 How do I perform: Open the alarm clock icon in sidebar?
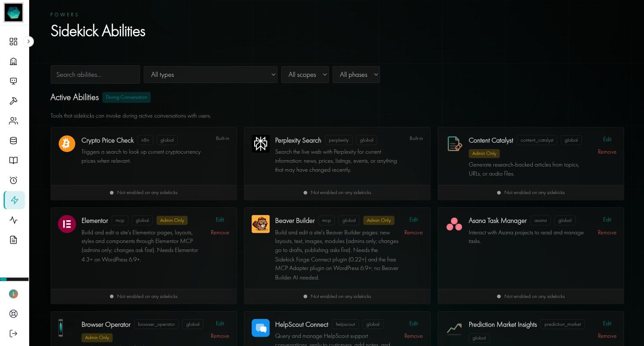tap(13, 180)
